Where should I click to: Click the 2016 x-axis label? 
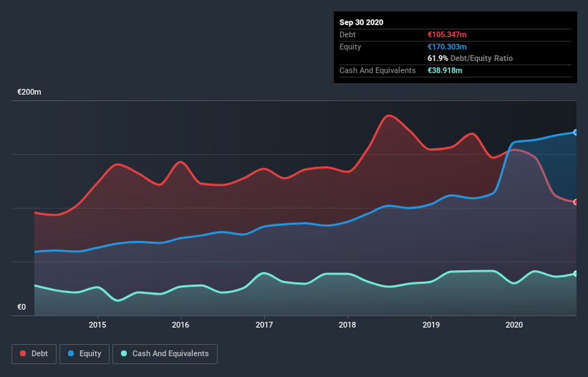[x=180, y=325]
